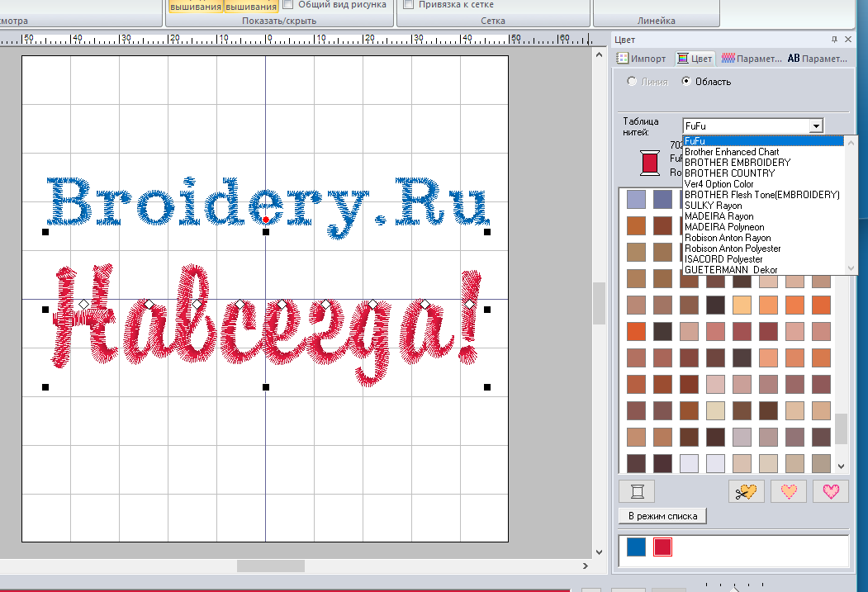Close the Цвет panel
Image resolution: width=868 pixels, height=592 pixels.
848,40
